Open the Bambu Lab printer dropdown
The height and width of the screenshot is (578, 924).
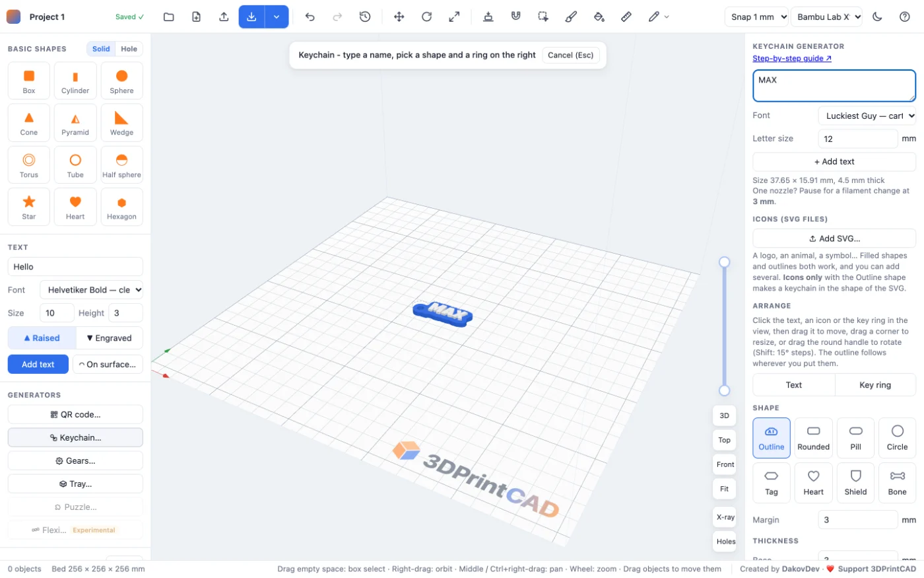[x=828, y=17]
